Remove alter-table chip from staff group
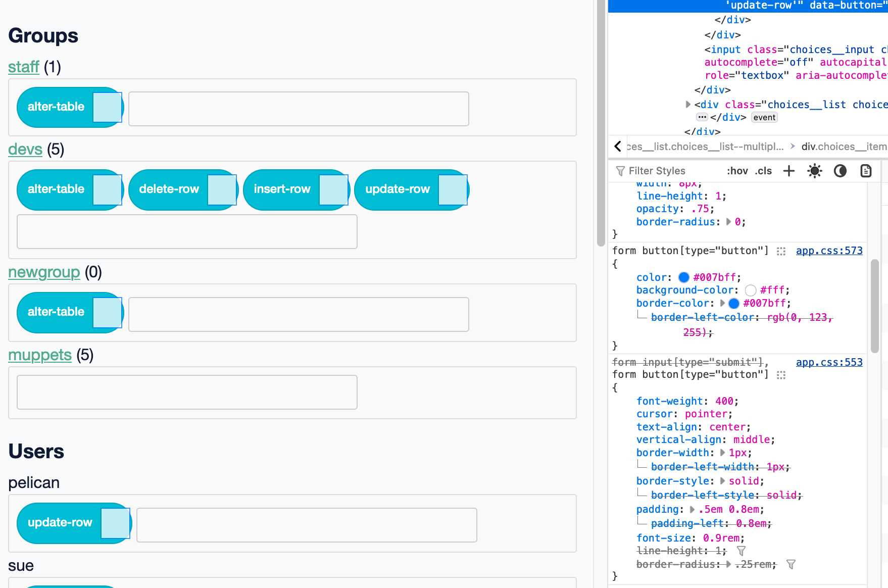 (x=108, y=107)
